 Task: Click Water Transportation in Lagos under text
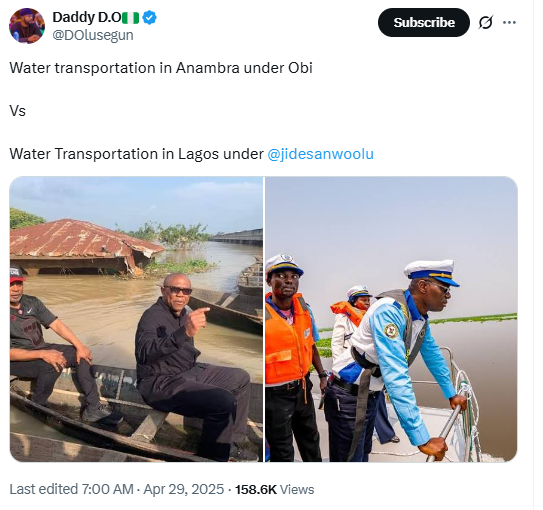pos(136,154)
